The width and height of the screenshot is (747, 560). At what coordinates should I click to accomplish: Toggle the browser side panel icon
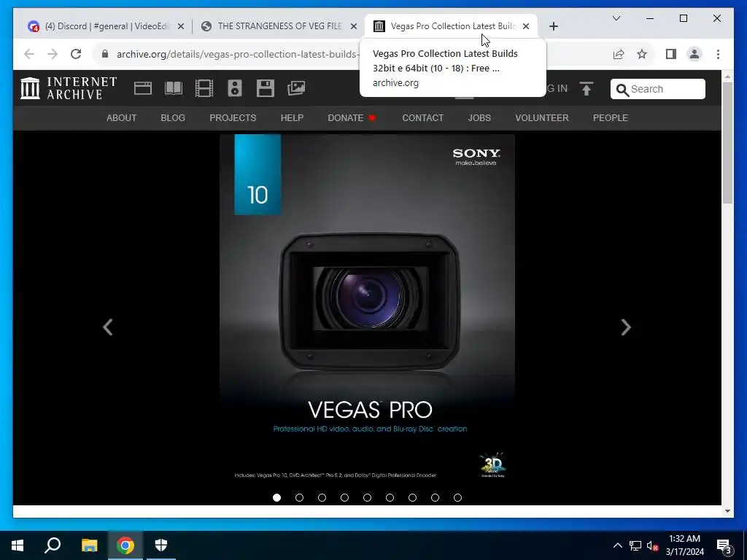click(671, 54)
